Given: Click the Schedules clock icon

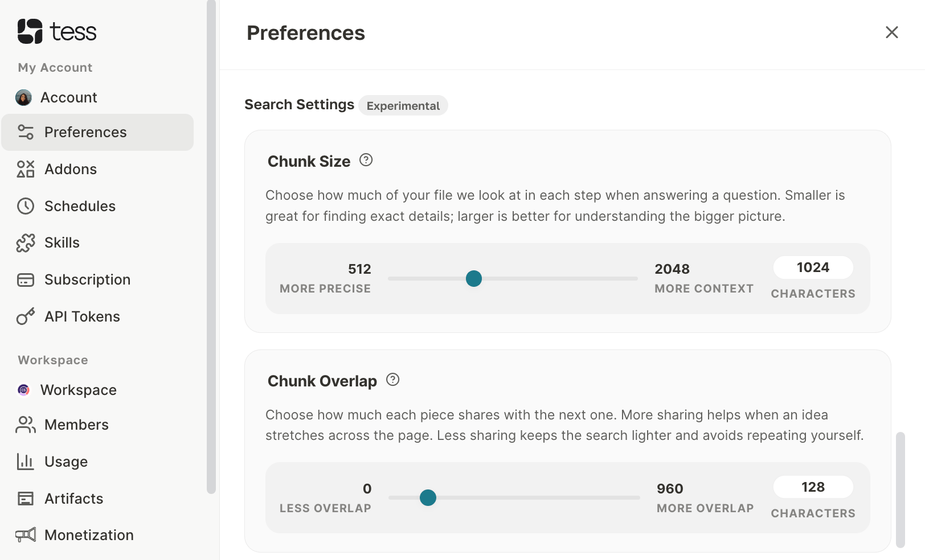Looking at the screenshot, I should (26, 206).
